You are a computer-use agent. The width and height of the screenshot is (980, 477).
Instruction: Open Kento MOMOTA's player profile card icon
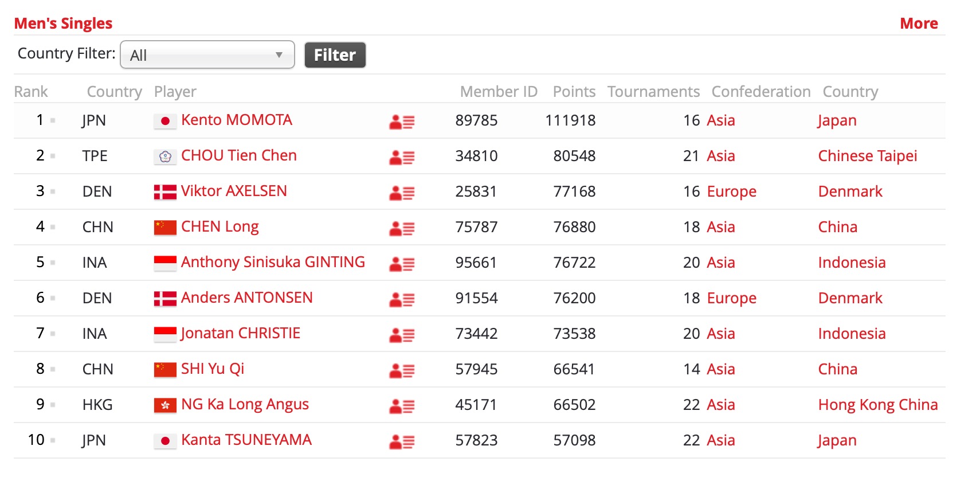402,122
